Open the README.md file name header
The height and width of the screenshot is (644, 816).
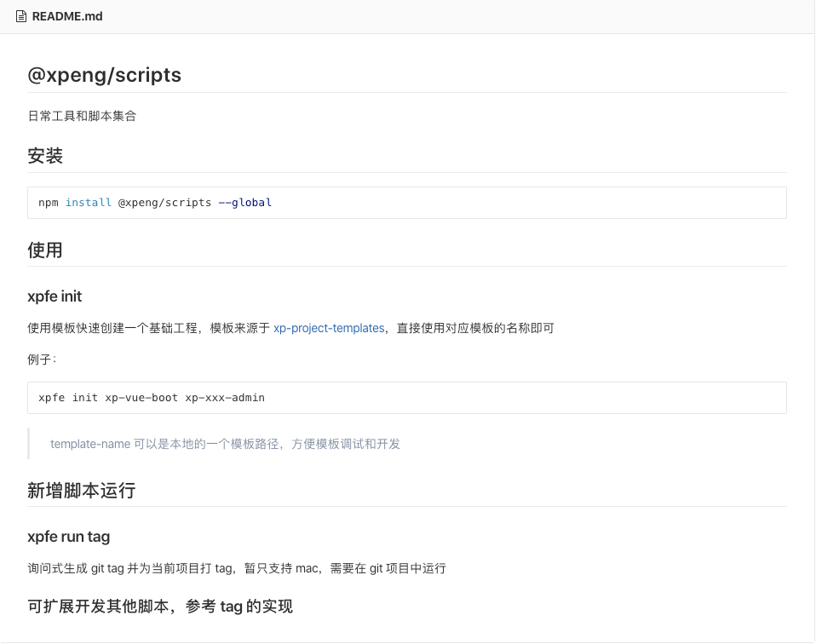click(67, 17)
